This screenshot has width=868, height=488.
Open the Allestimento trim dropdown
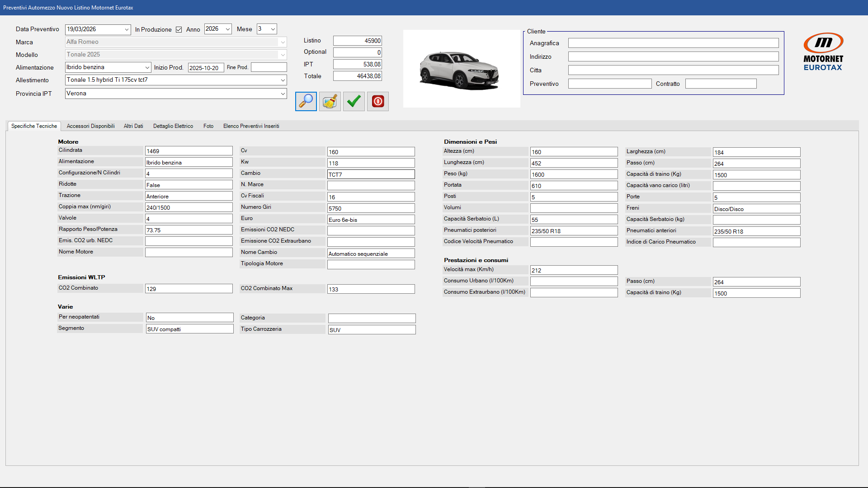[x=283, y=80]
